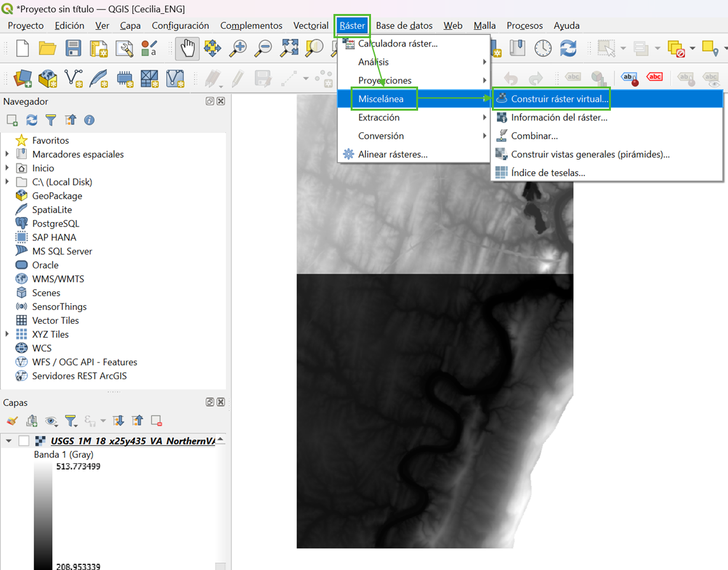Screen dimensions: 728x570
Task: Toggle visibility checkbox of the USGS_1M layer
Action: point(24,441)
